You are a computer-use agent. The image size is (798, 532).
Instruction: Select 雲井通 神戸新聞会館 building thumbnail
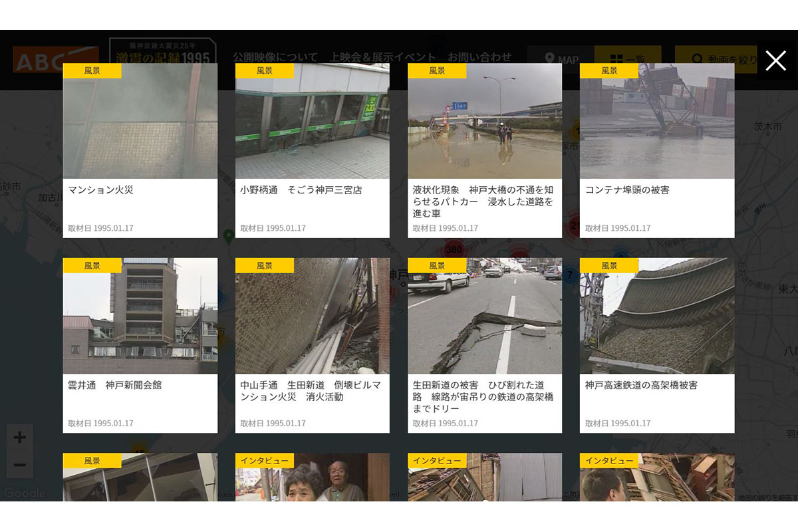(140, 316)
